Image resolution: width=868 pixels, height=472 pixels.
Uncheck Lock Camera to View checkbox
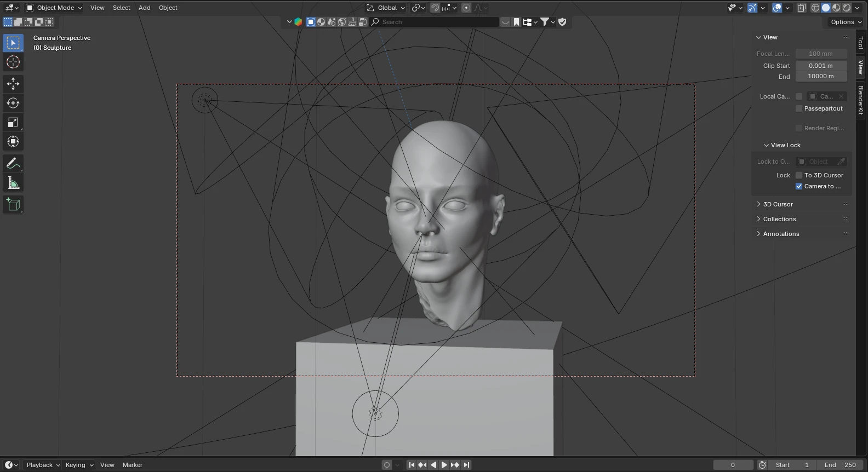[799, 186]
